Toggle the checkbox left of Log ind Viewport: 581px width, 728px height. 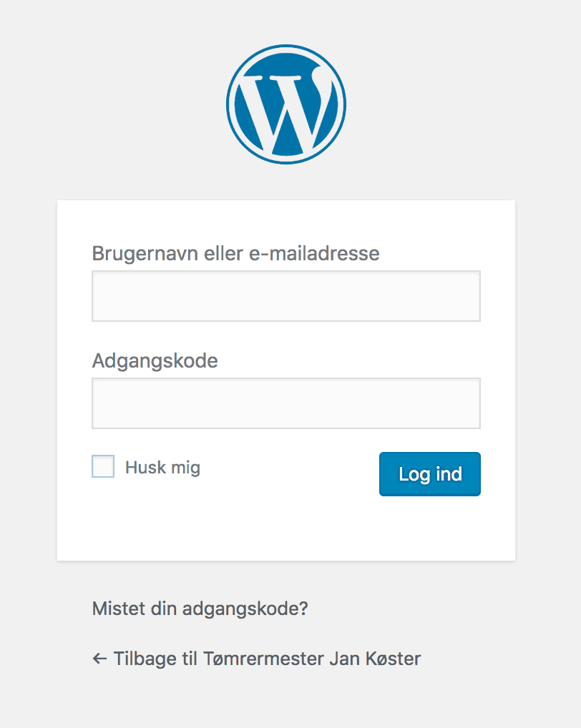tap(103, 467)
